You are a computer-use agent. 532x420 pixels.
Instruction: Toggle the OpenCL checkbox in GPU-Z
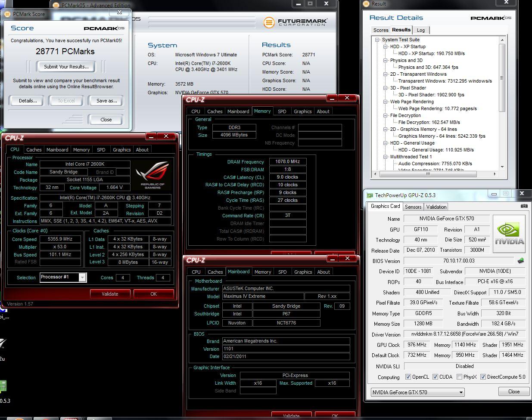click(x=408, y=377)
